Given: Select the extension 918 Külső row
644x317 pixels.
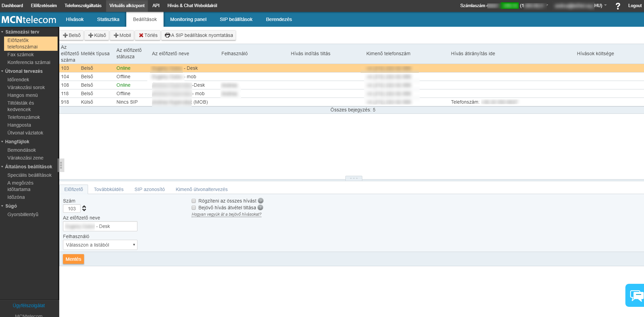Looking at the screenshot, I should pyautogui.click(x=351, y=102).
